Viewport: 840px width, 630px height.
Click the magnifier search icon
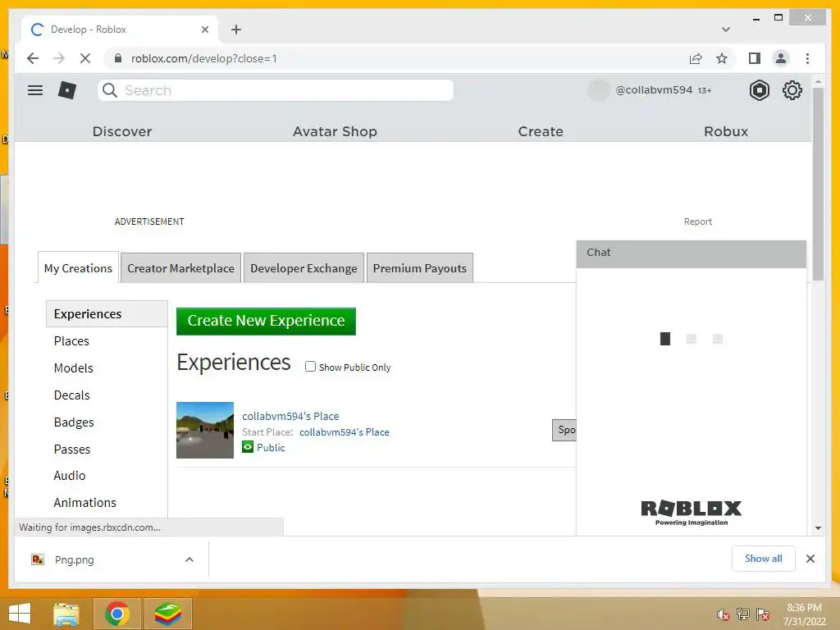coord(110,90)
